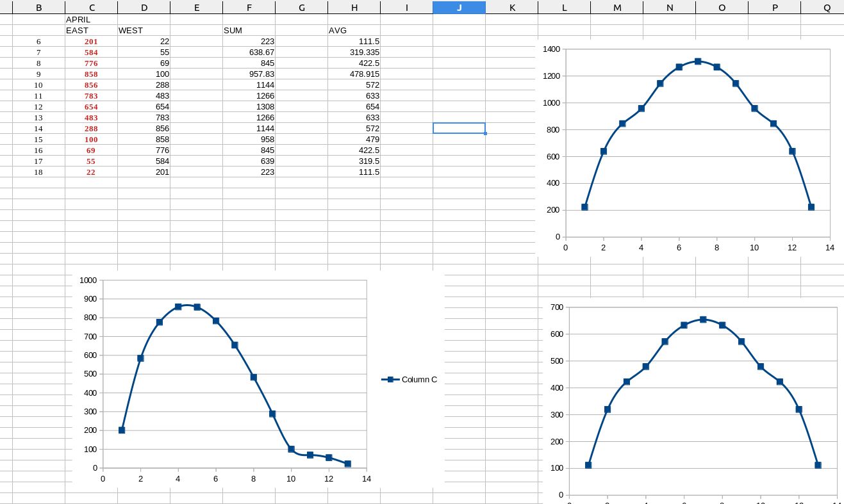Image resolution: width=844 pixels, height=504 pixels.
Task: Select the column Q header
Action: click(823, 8)
